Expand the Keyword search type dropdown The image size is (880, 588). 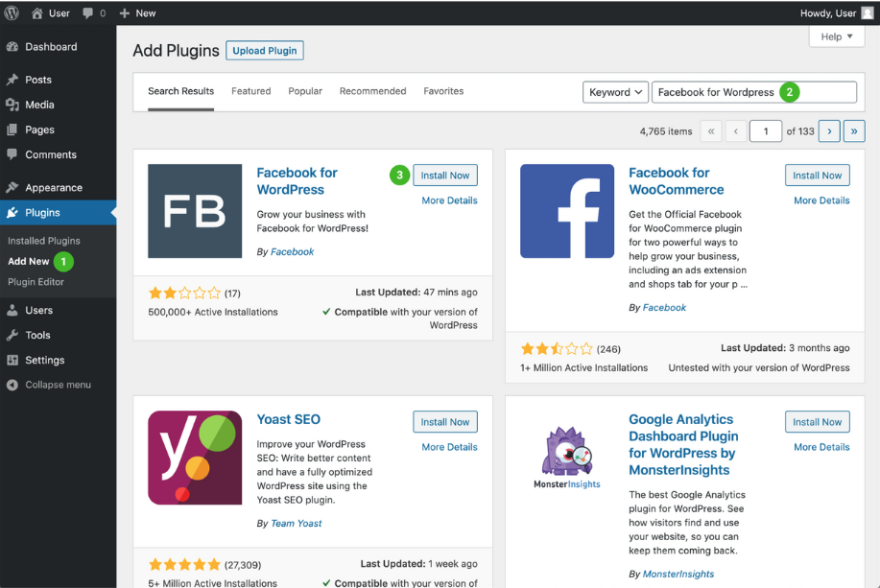click(615, 92)
